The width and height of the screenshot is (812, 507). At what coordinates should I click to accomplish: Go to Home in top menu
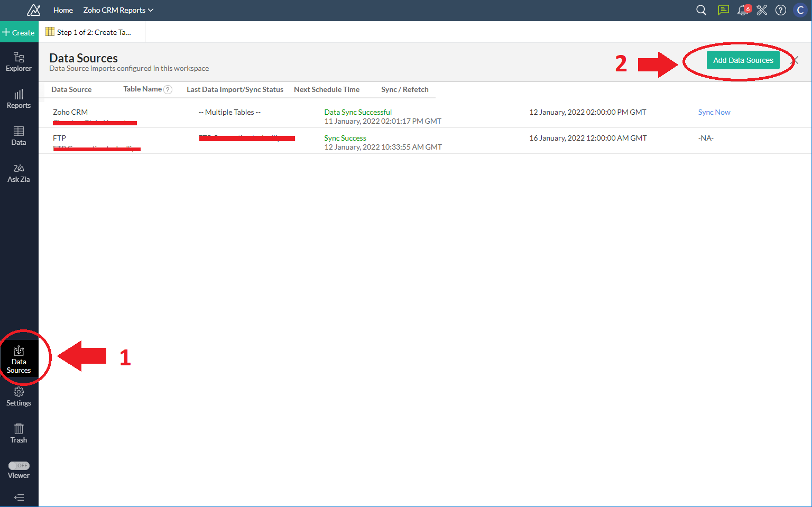tap(63, 10)
